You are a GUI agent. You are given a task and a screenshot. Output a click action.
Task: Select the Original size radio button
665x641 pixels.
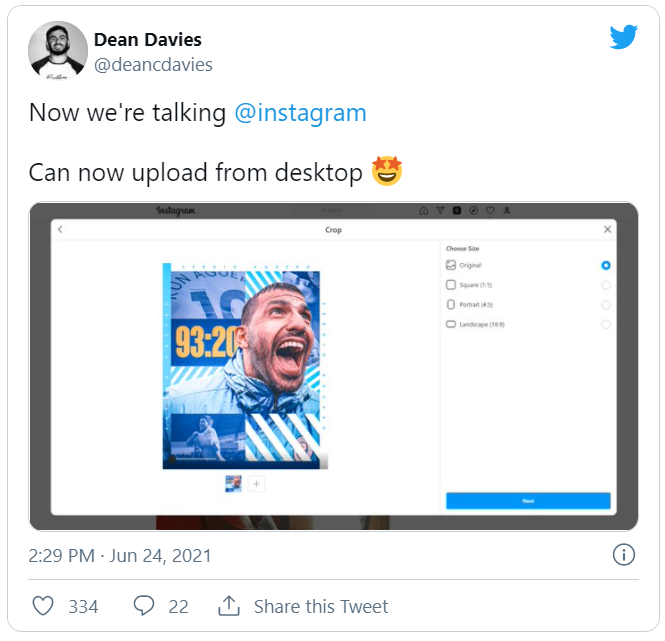tap(606, 265)
